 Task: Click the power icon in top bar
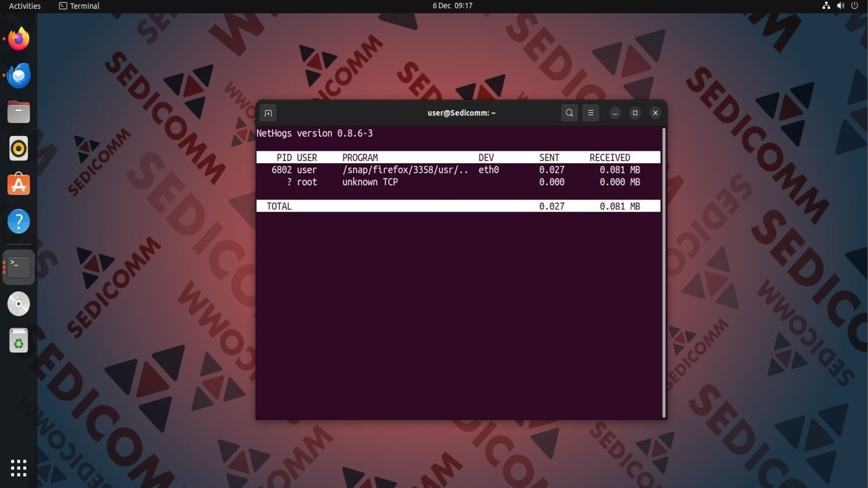pos(854,6)
